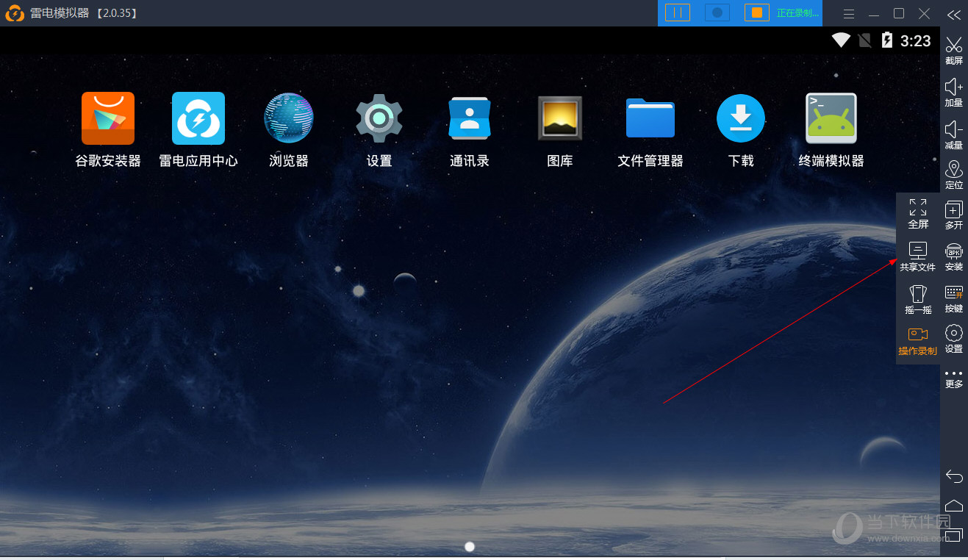The width and height of the screenshot is (968, 560).
Task: Click the round record button
Action: tap(717, 12)
